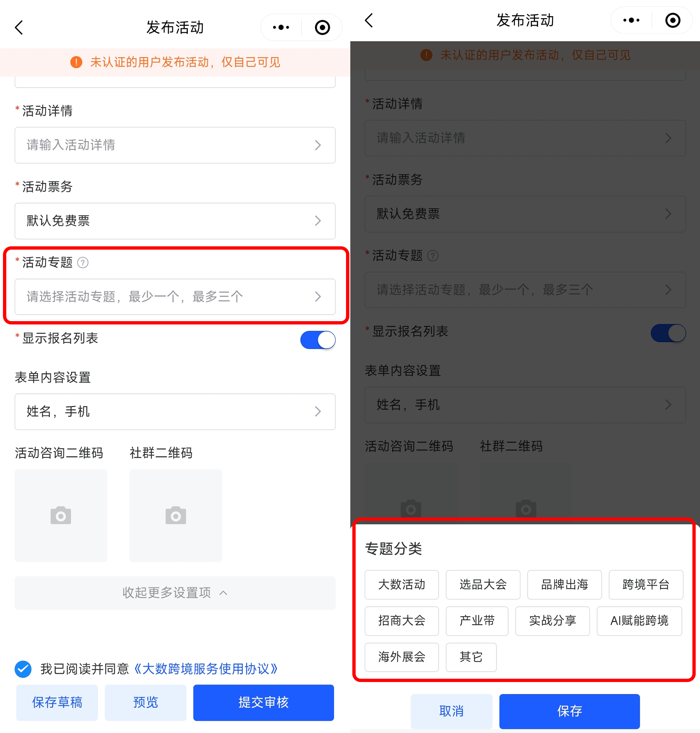Go back using left screen back arrow
The image size is (700, 733).
(19, 27)
